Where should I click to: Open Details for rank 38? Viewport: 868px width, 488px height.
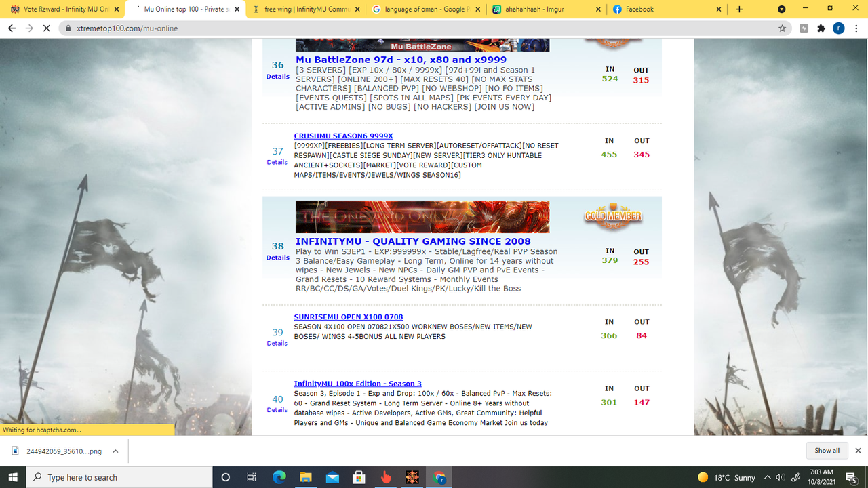coord(277,258)
